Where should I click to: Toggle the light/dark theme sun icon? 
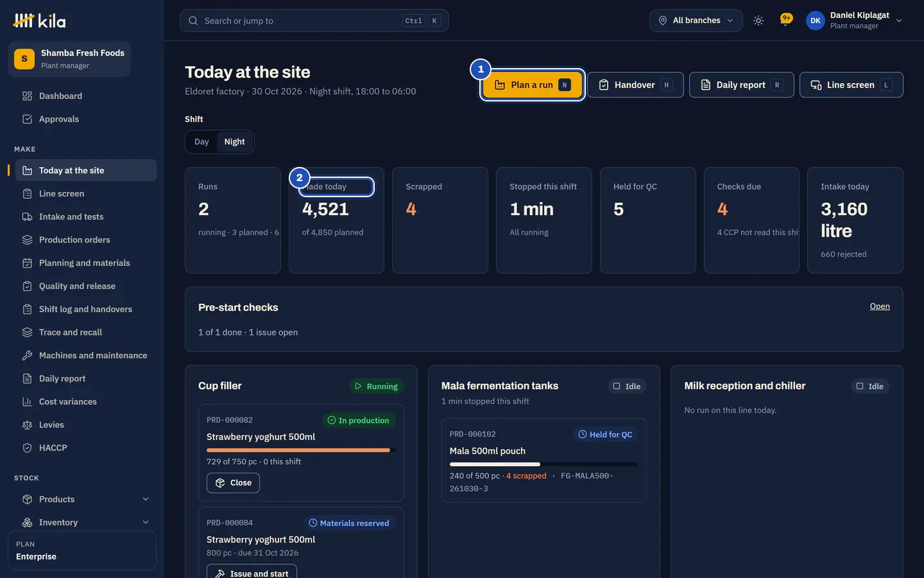(758, 21)
